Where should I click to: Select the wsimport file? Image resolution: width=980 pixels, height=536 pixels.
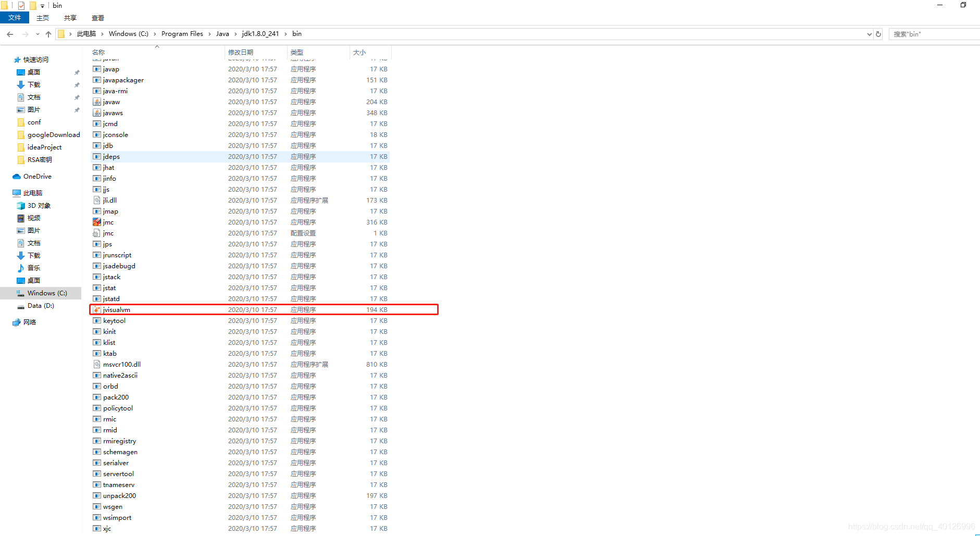117,517
